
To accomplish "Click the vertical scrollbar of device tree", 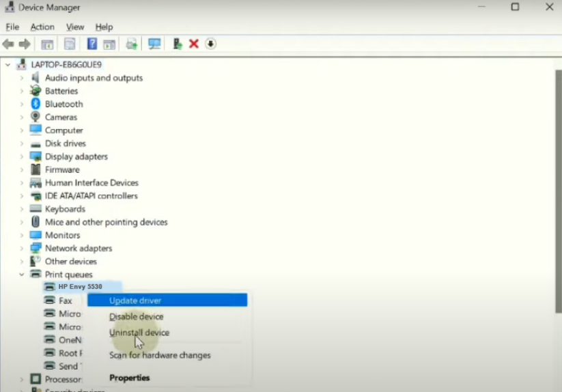I will tap(559, 191).
